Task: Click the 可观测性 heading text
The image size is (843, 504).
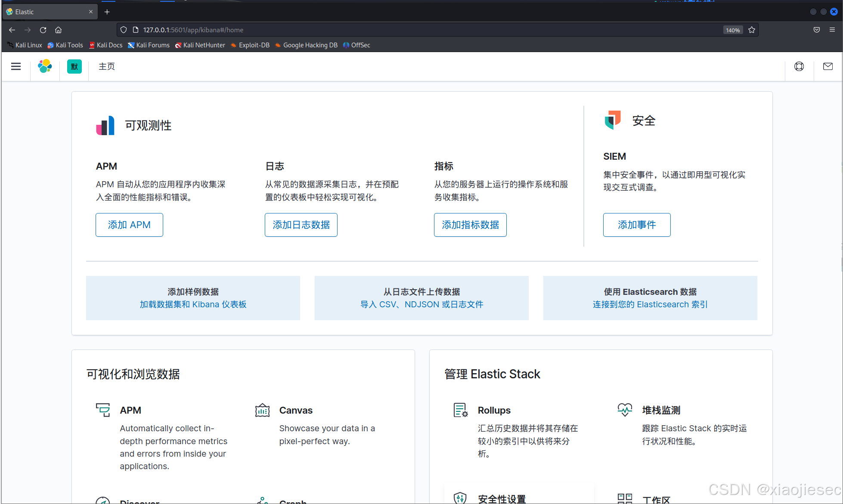Action: pos(148,125)
